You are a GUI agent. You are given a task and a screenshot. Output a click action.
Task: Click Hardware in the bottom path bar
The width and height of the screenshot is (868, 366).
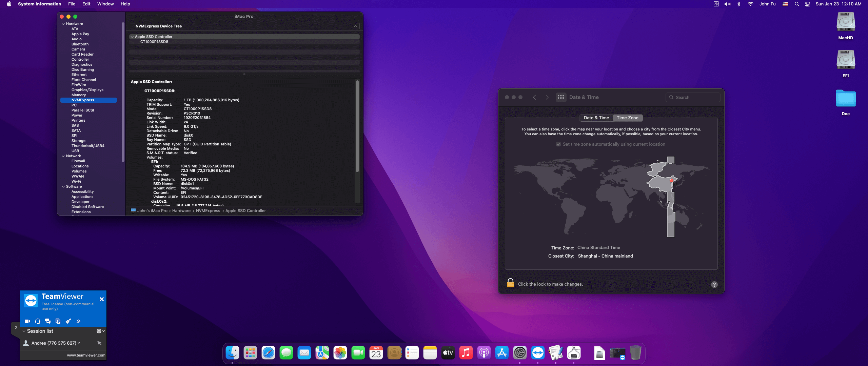(181, 211)
